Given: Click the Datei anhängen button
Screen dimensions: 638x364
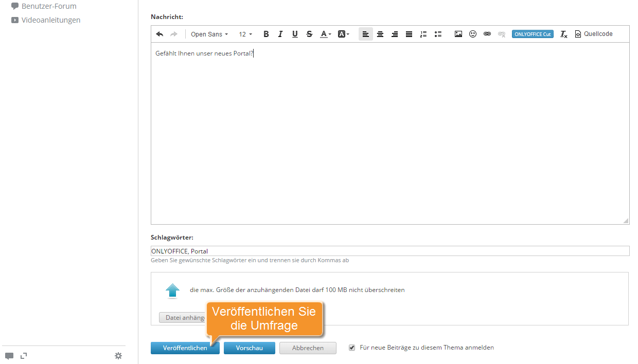Looking at the screenshot, I should (183, 318).
